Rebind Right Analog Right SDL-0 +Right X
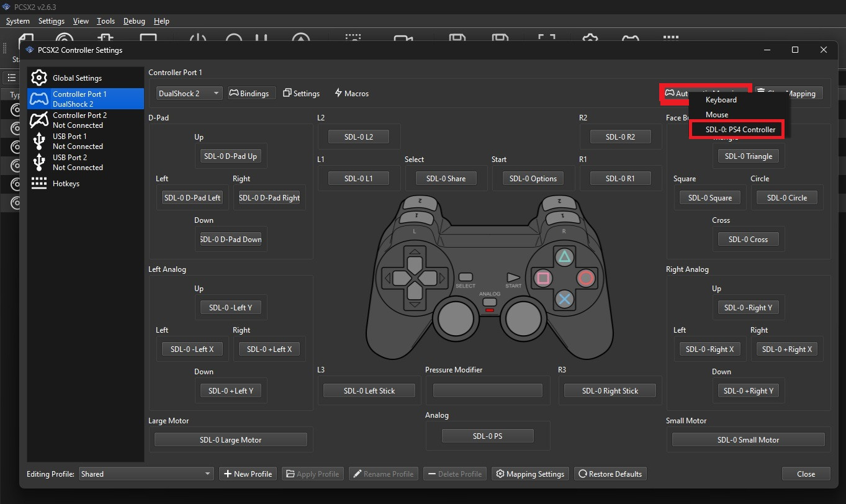 pyautogui.click(x=787, y=349)
